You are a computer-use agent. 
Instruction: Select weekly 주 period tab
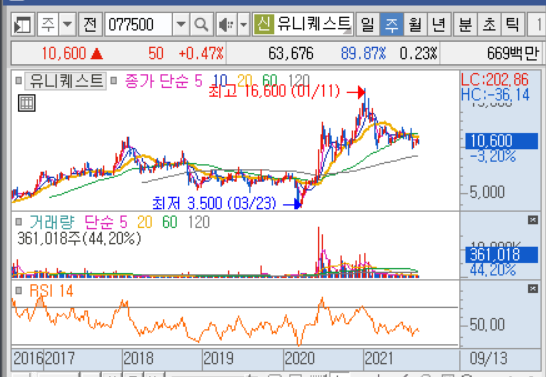(x=391, y=24)
